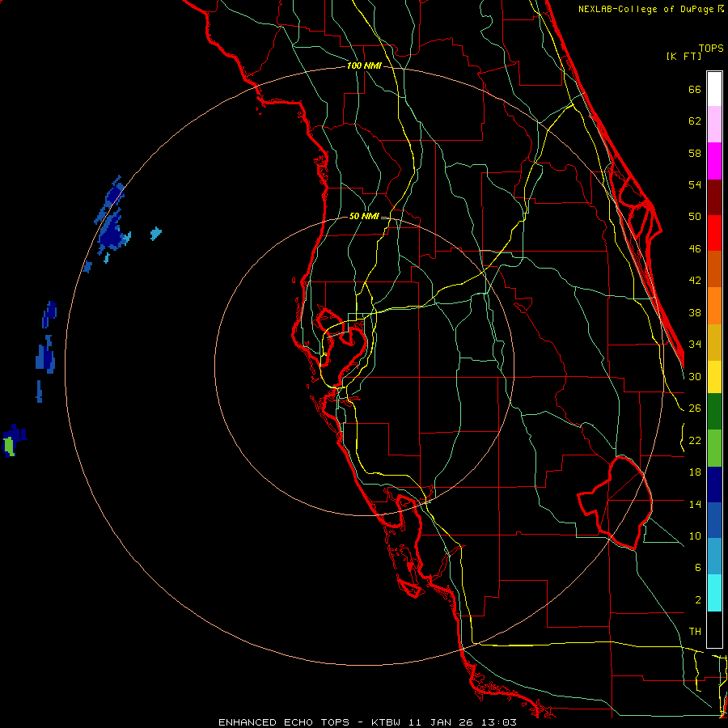728x728 pixels.
Task: Click the 'ENHANCED ECHO TOPS' caption text
Action: 284,722
